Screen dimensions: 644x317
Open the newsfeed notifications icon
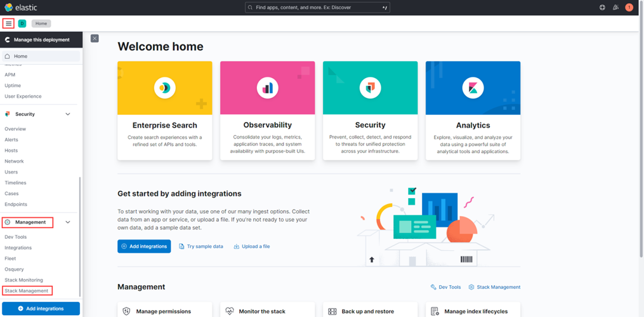(x=615, y=8)
